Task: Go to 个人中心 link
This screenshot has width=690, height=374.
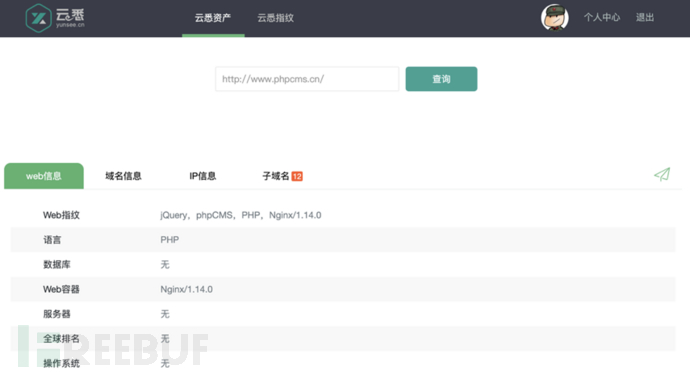Action: (602, 18)
